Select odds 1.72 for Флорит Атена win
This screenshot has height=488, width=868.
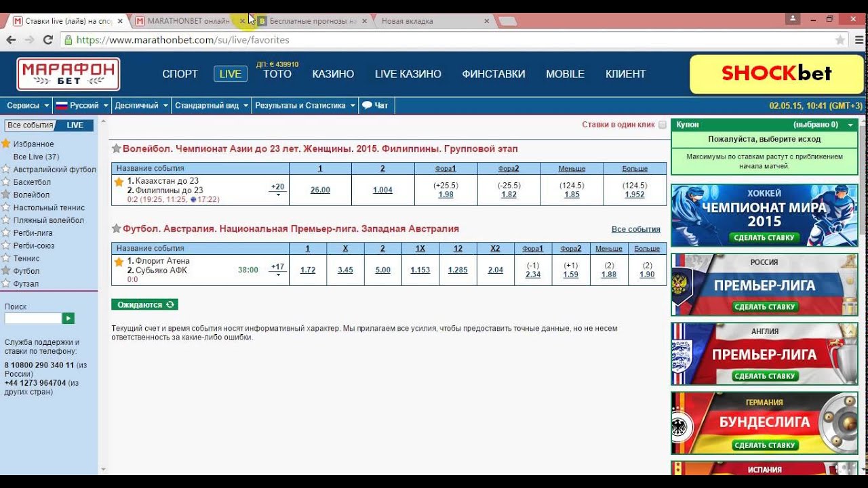point(308,270)
